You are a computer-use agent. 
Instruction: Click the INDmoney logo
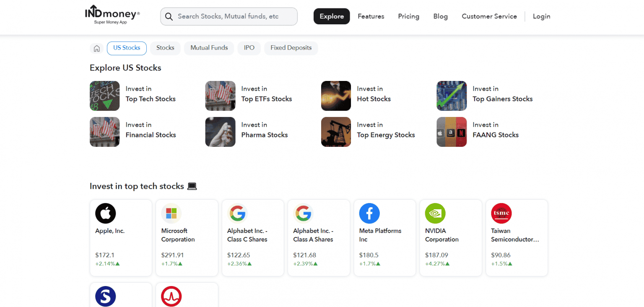click(x=112, y=15)
